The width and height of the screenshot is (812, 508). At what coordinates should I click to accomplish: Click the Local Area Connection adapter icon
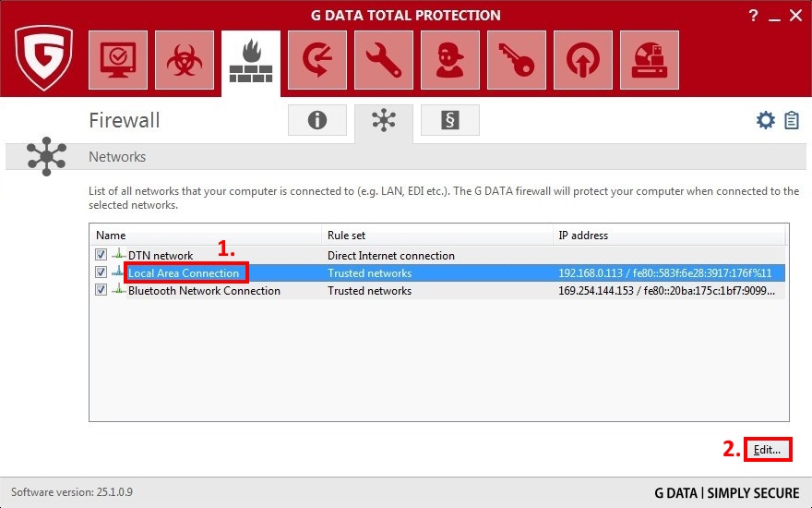119,272
